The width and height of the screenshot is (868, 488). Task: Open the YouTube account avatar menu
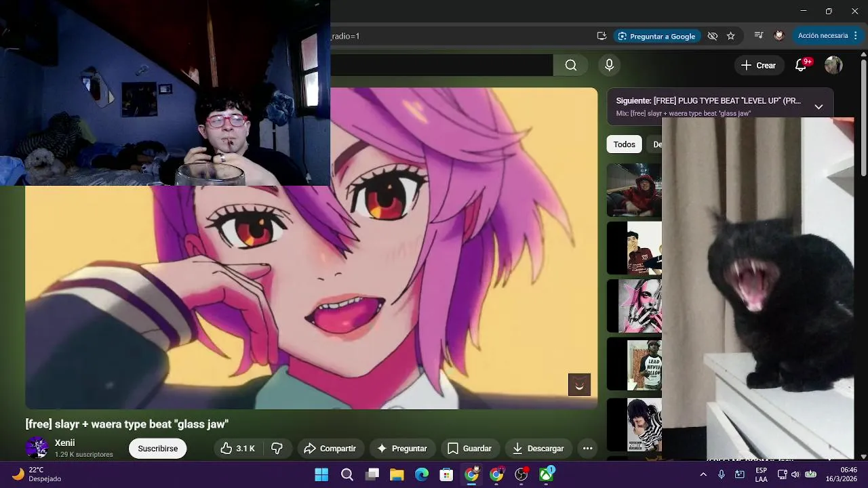click(833, 65)
